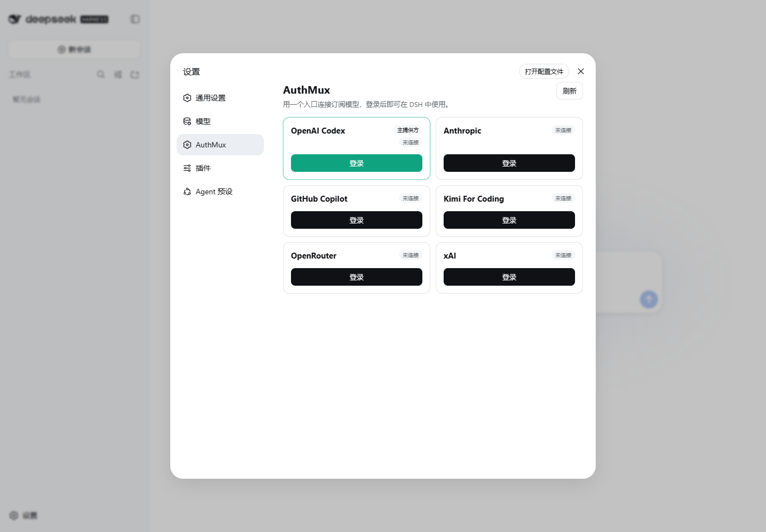Click 登录 button on xAI card

[x=509, y=277]
